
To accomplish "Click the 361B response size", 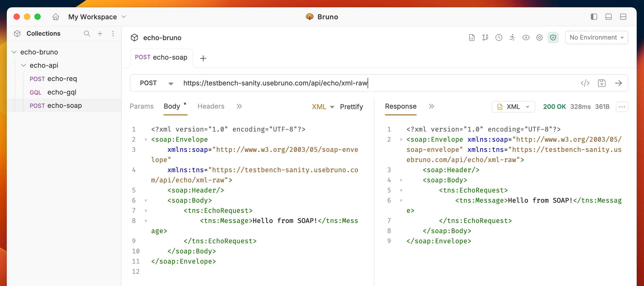I will click(602, 107).
